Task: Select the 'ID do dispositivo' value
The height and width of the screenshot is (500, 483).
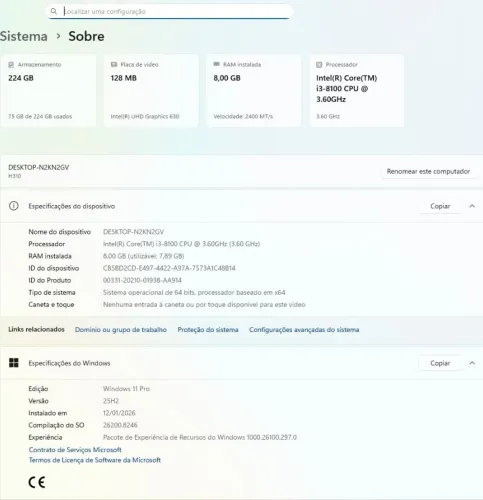Action: click(169, 268)
